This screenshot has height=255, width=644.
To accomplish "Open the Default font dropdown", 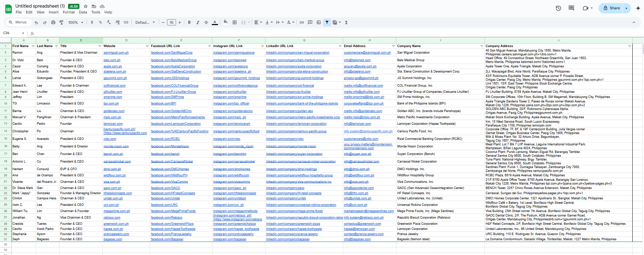I will click(x=145, y=22).
